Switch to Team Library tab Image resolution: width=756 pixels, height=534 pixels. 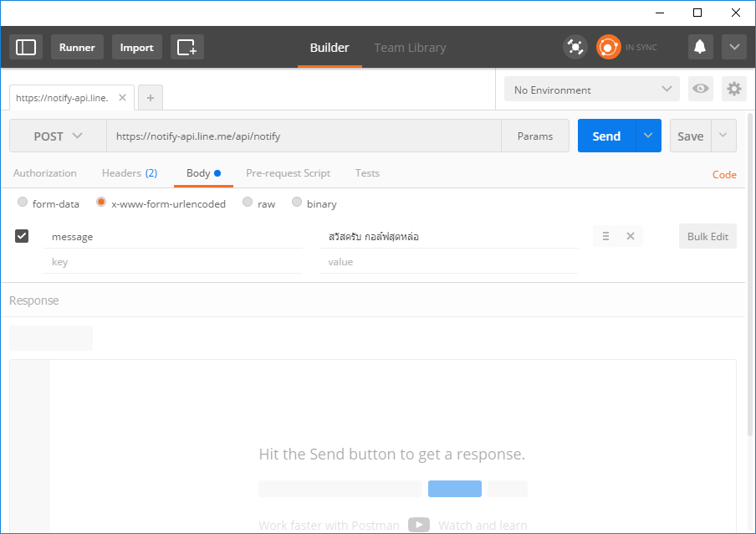click(x=410, y=48)
